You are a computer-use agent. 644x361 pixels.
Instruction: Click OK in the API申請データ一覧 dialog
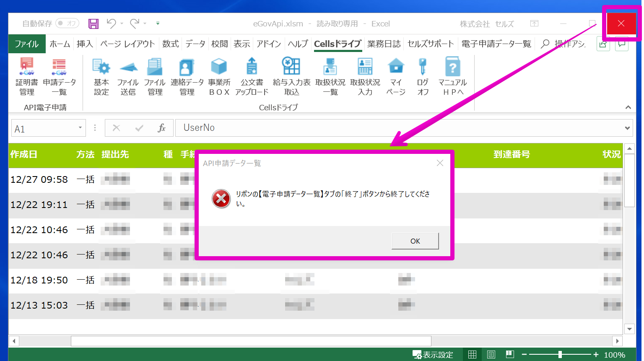tap(415, 241)
